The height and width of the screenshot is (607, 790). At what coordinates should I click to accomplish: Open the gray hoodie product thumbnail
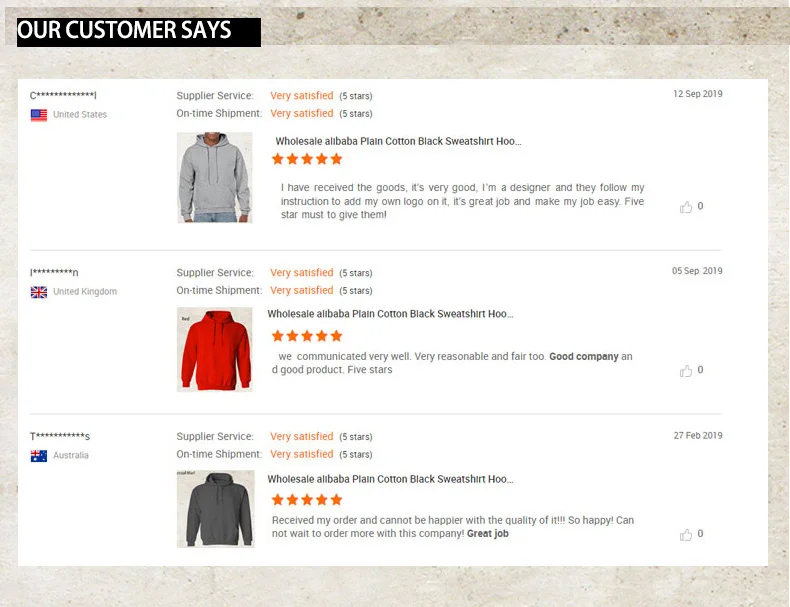point(215,177)
